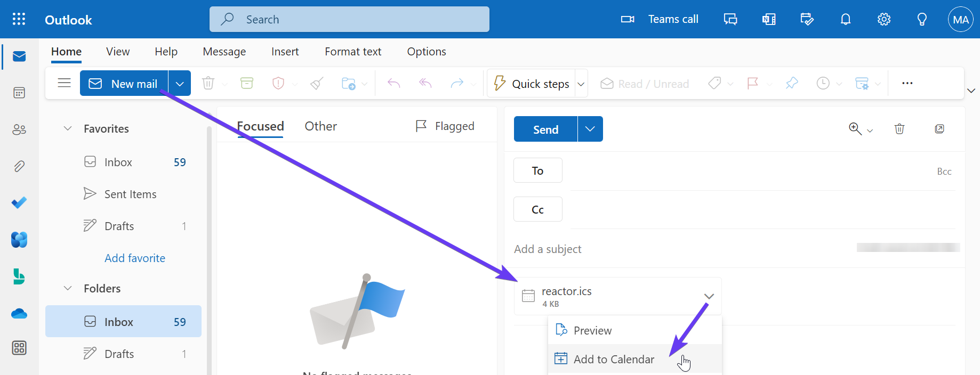The image size is (980, 375).
Task: Open To Do checkmark app
Action: (x=19, y=203)
